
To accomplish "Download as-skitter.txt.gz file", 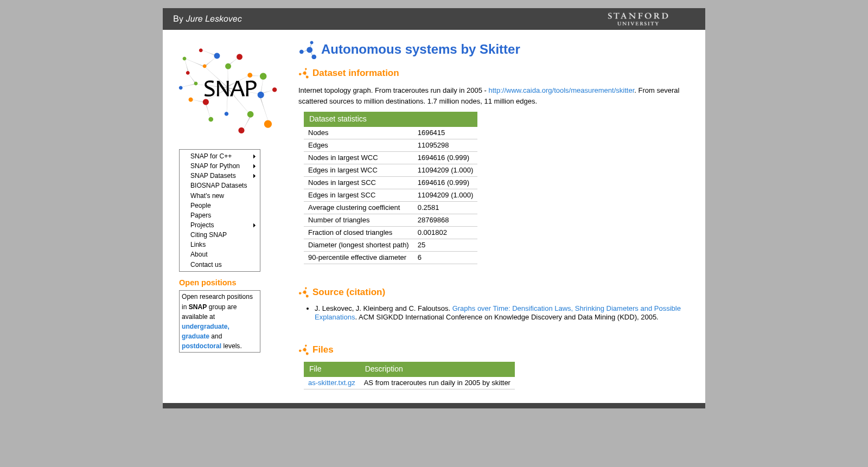I will pyautogui.click(x=331, y=383).
